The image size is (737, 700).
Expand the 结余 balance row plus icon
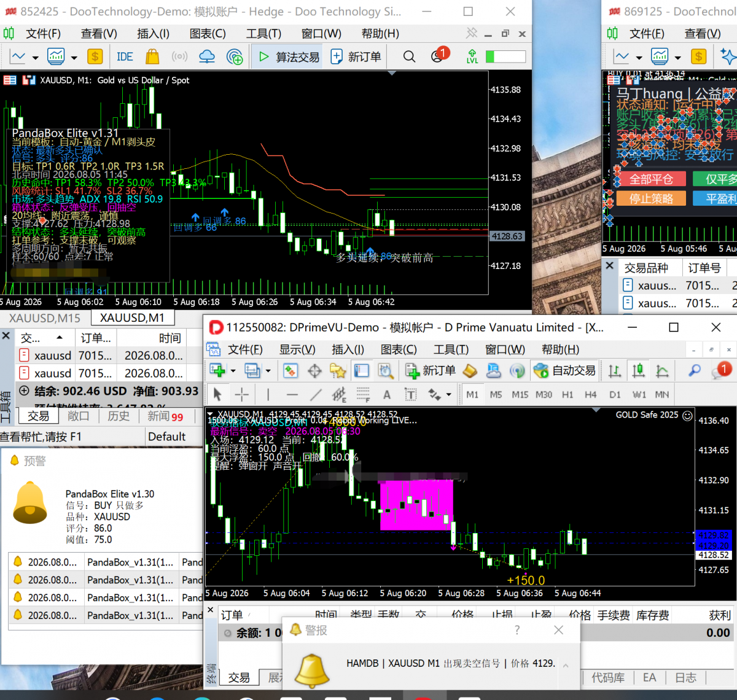tap(24, 391)
